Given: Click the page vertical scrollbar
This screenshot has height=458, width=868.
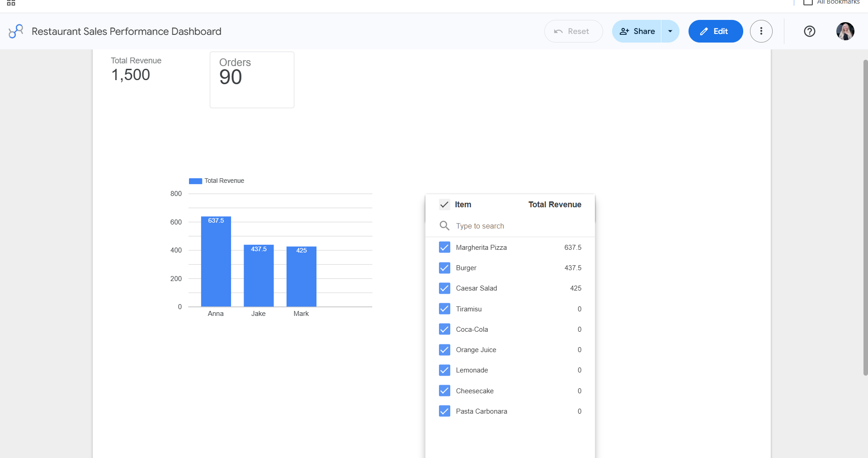Looking at the screenshot, I should (x=865, y=217).
